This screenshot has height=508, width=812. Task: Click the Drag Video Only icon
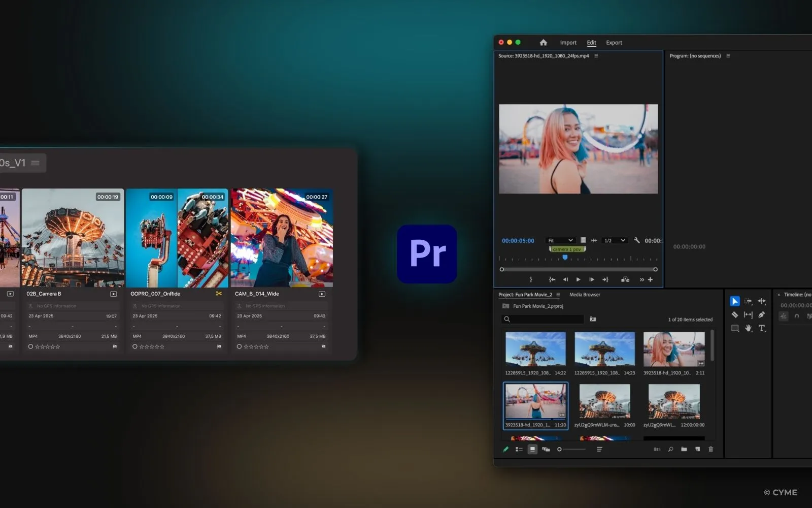click(x=583, y=240)
